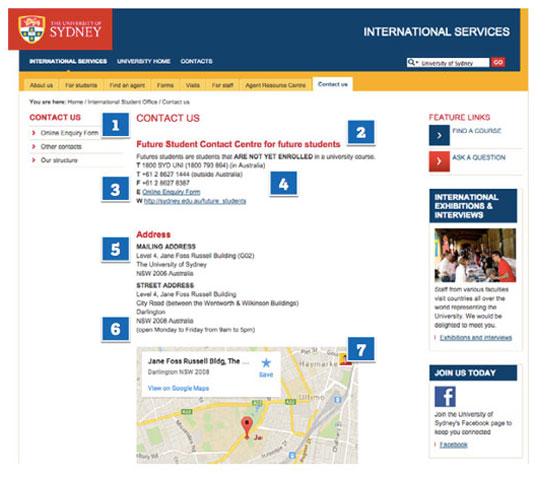Open Online Enquiry Form in sidebar
The image size is (535, 477).
tap(69, 133)
